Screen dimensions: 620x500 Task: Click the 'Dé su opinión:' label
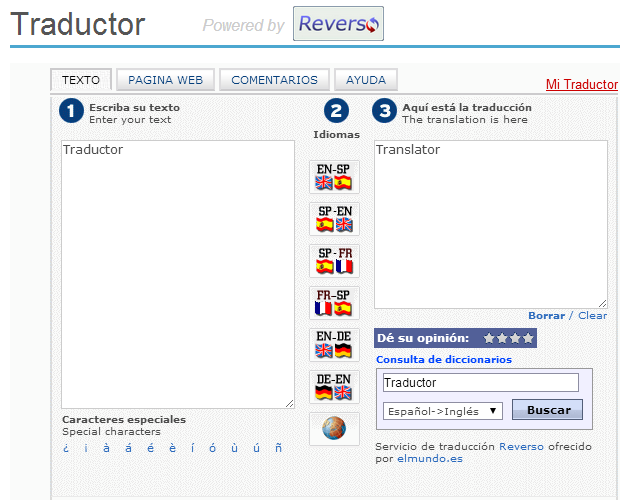423,338
